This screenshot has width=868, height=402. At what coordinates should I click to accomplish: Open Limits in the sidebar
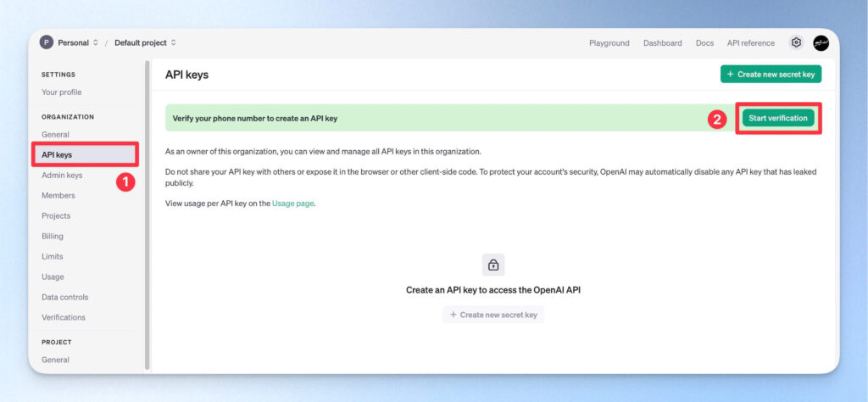53,256
